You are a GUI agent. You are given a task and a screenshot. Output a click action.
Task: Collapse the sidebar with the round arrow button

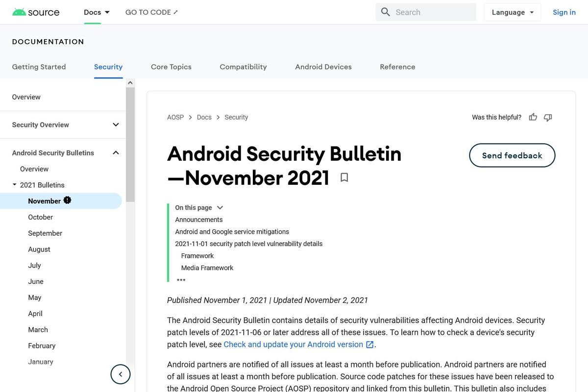point(121,375)
